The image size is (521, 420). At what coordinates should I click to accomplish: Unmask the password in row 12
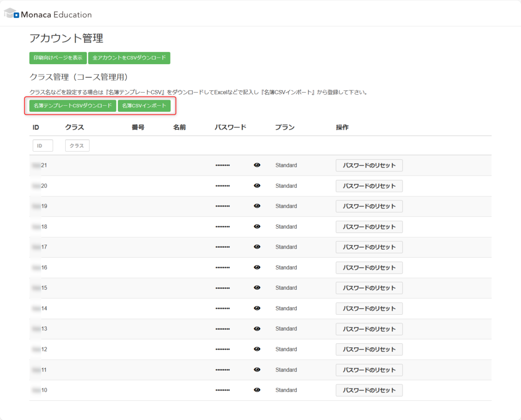point(257,349)
